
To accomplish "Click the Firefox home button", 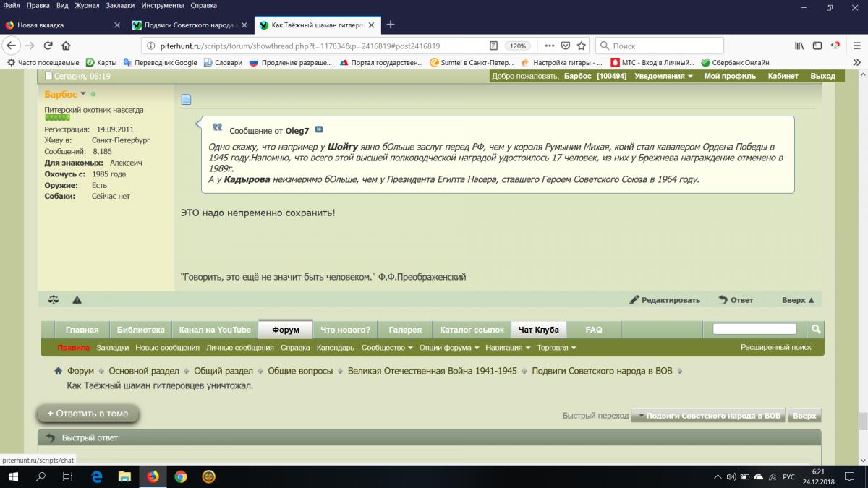I will [x=66, y=46].
